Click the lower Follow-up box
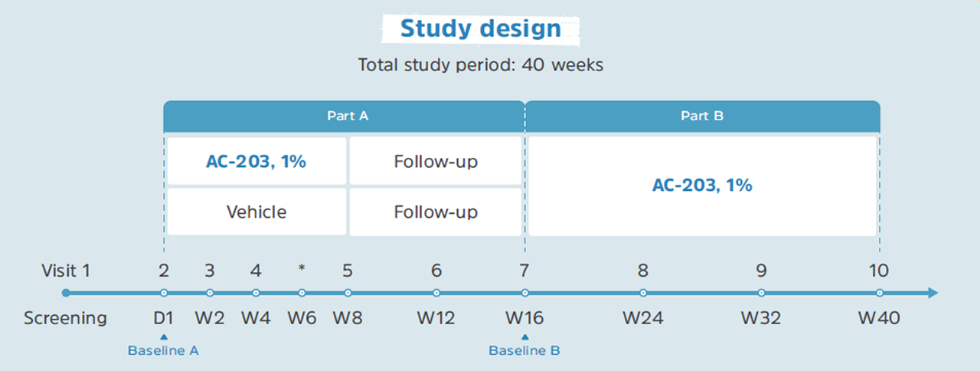Image resolution: width=980 pixels, height=371 pixels. point(436,212)
